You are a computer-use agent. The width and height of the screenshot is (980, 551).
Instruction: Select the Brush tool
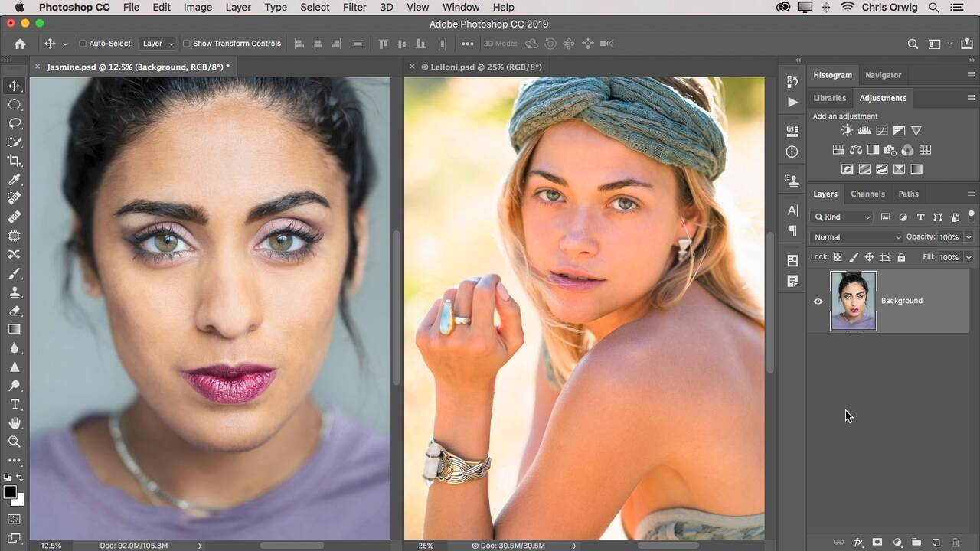[x=14, y=273]
